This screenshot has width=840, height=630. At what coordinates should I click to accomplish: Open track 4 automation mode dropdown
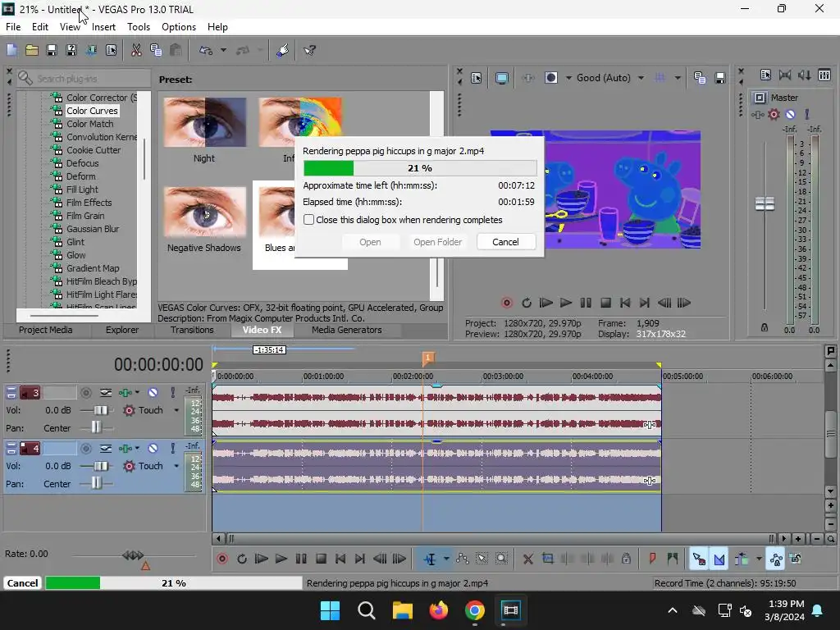176,466
